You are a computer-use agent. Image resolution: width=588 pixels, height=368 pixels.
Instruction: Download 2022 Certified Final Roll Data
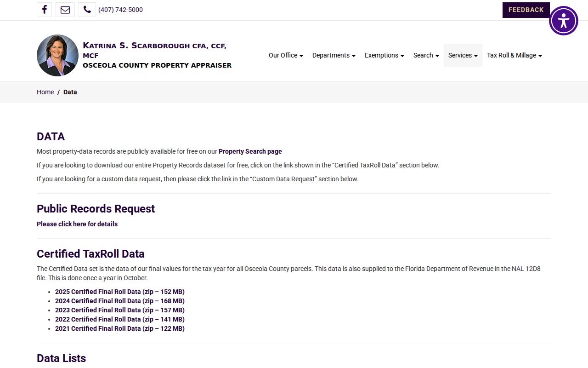point(120,319)
